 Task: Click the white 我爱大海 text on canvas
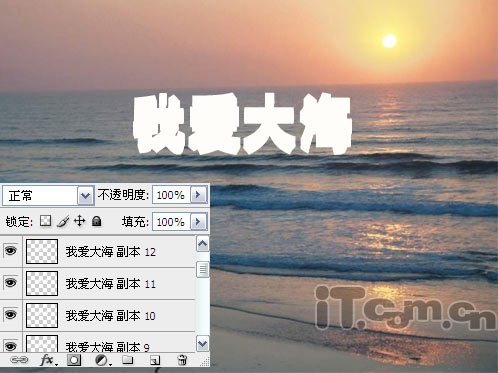pyautogui.click(x=242, y=124)
